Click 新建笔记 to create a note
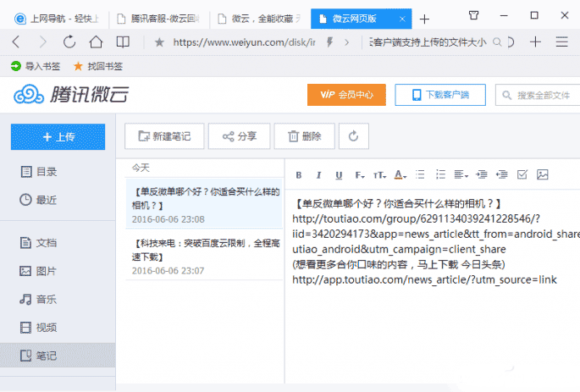This screenshot has height=392, width=580. [x=164, y=136]
